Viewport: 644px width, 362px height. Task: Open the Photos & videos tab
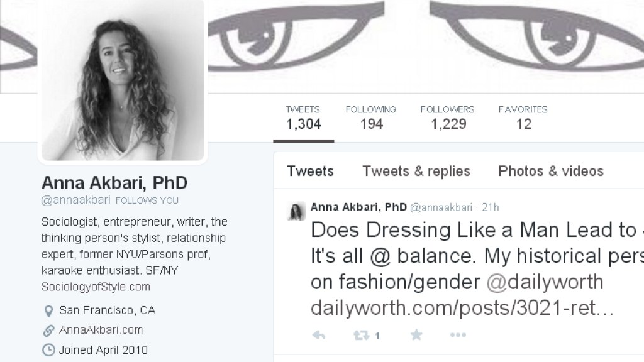551,171
